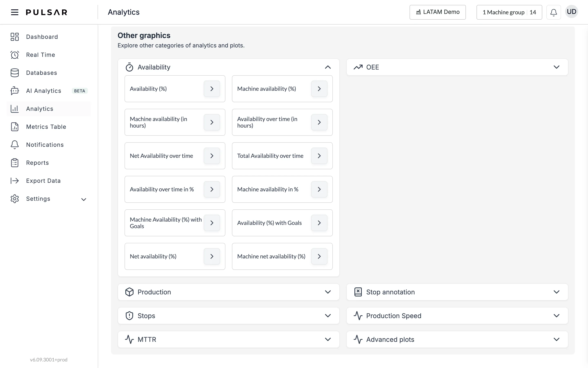Viewport: 588px width, 368px height.
Task: Click the notifications bell in header
Action: 553,12
